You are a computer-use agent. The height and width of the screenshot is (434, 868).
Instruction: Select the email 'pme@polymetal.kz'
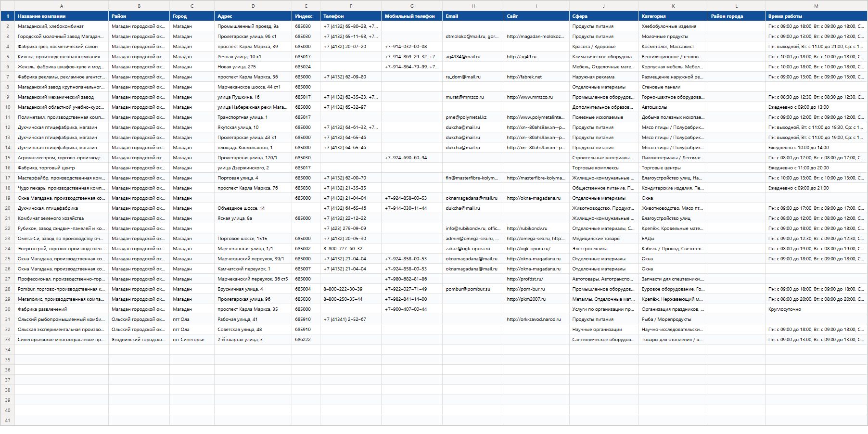coord(473,117)
